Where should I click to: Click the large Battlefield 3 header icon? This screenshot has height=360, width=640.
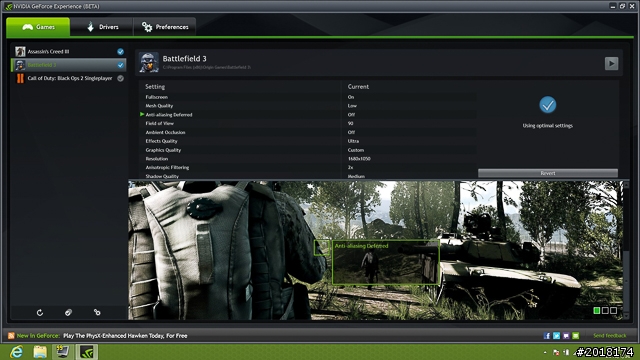[149, 62]
